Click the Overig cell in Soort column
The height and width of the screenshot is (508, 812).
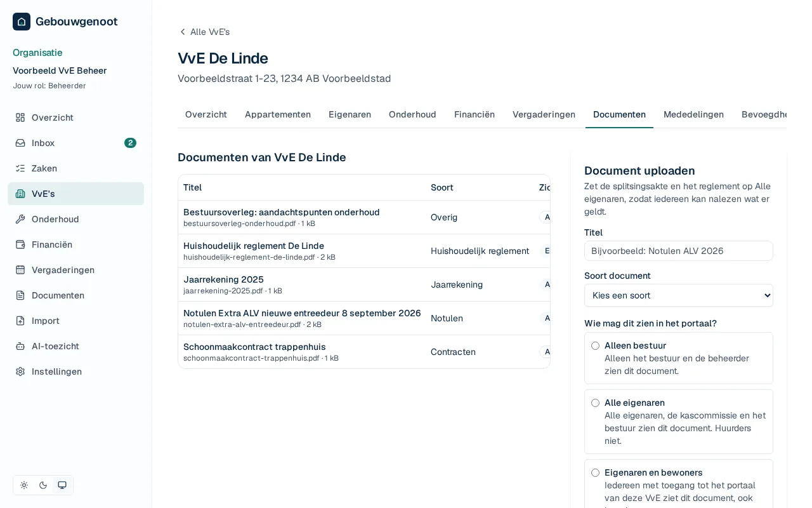(444, 217)
